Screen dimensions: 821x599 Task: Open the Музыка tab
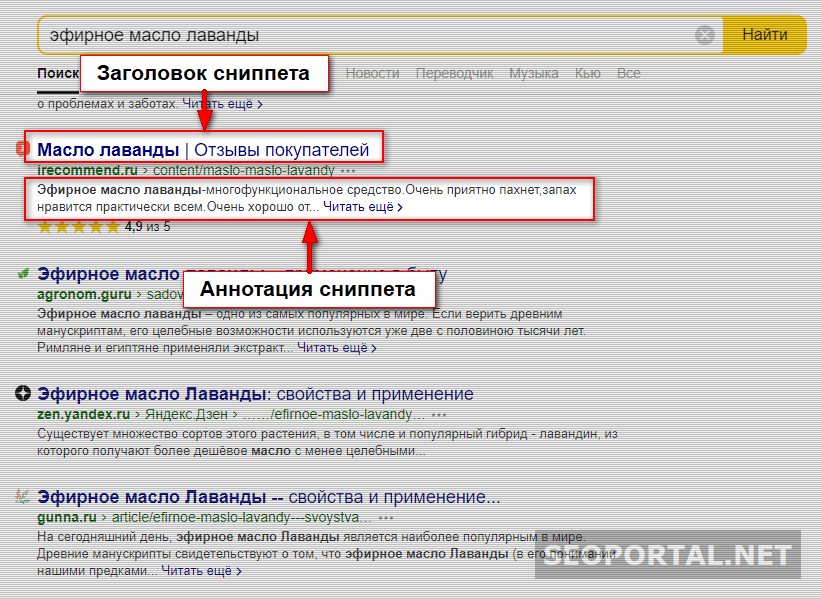533,73
